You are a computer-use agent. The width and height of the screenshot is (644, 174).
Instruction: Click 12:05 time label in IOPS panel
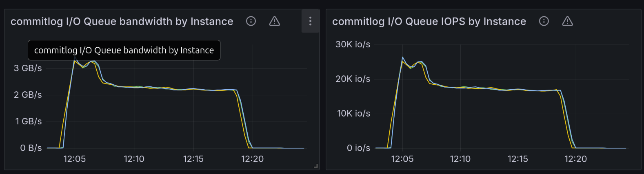[x=402, y=159]
